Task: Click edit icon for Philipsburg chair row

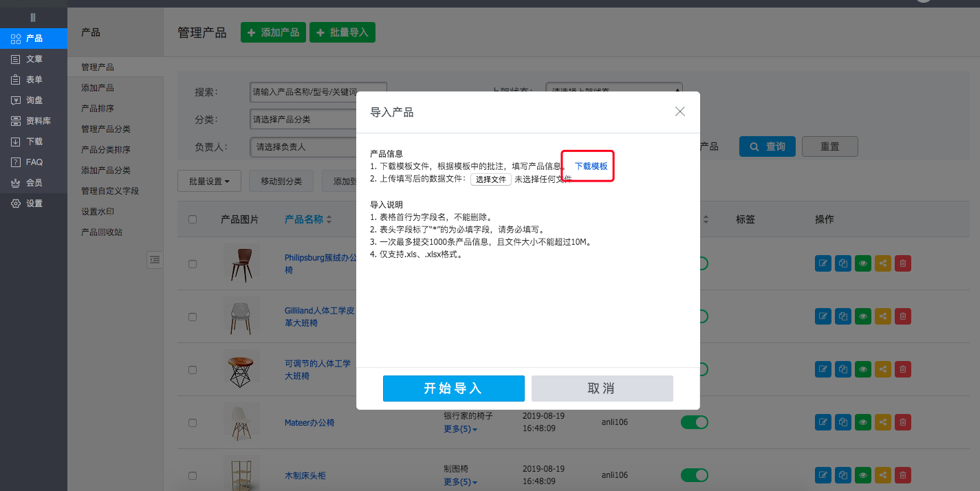Action: pos(823,263)
